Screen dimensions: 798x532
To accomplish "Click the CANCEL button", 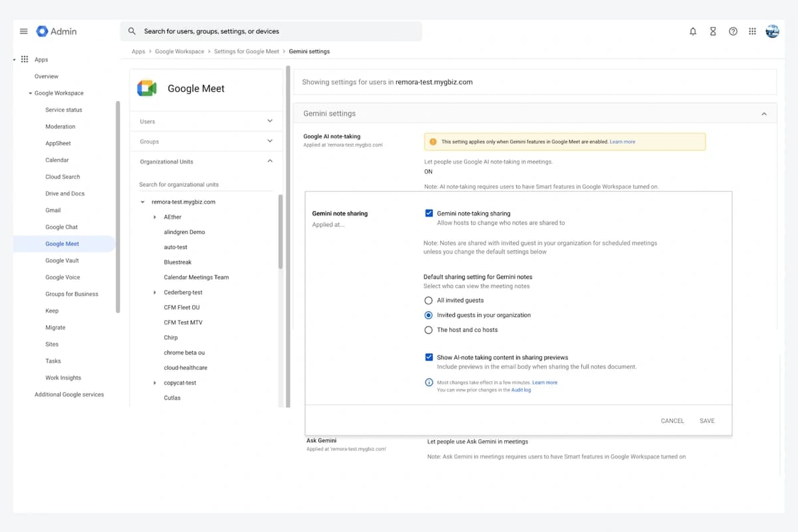I will (x=672, y=421).
